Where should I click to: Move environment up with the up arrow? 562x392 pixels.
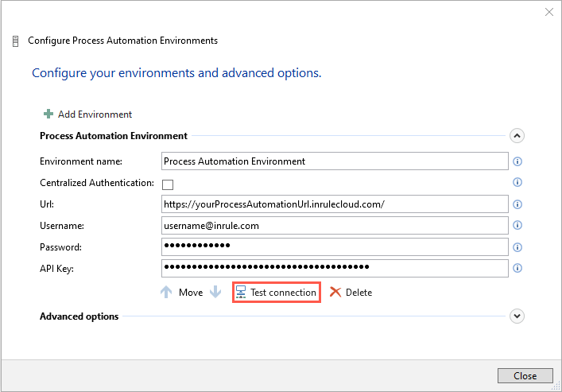[x=166, y=293]
